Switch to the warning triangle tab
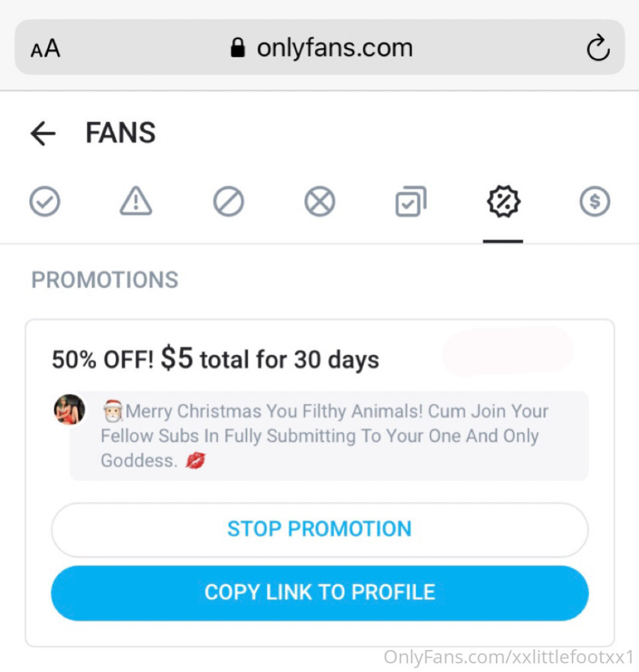 click(x=136, y=202)
